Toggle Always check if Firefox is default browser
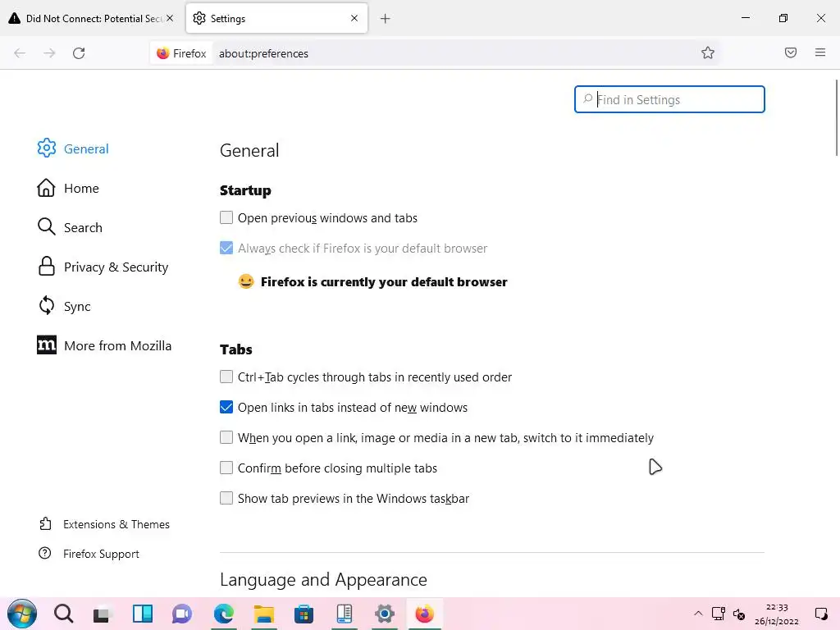 226,248
